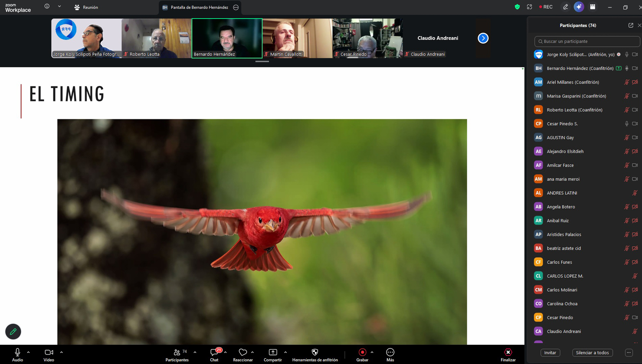Open more options in participants panel footer
Viewport: 642px width, 364px height.
629,352
